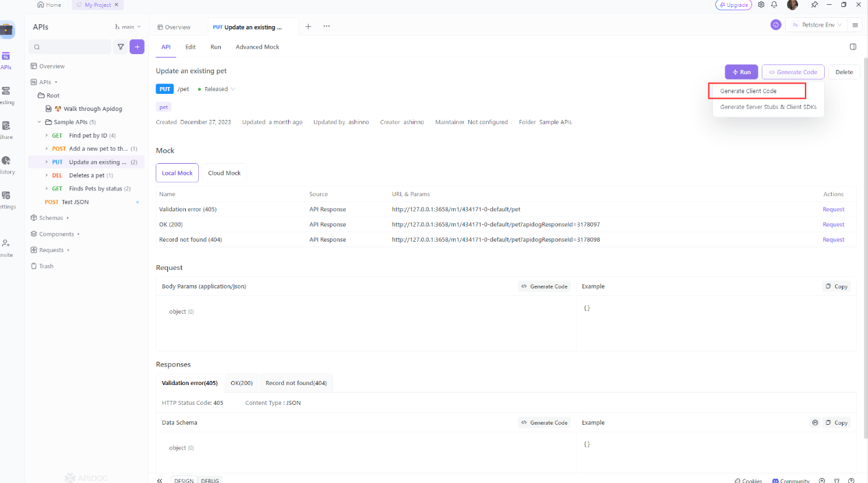Open the tab more-options ellipsis
868x483 pixels.
(326, 27)
